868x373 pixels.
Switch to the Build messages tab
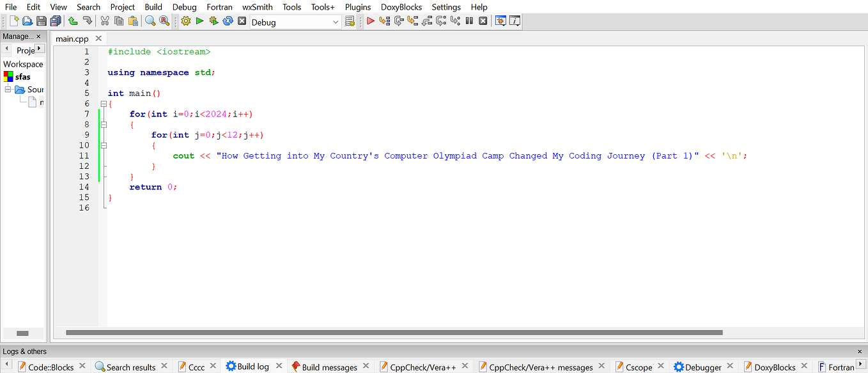click(x=330, y=367)
